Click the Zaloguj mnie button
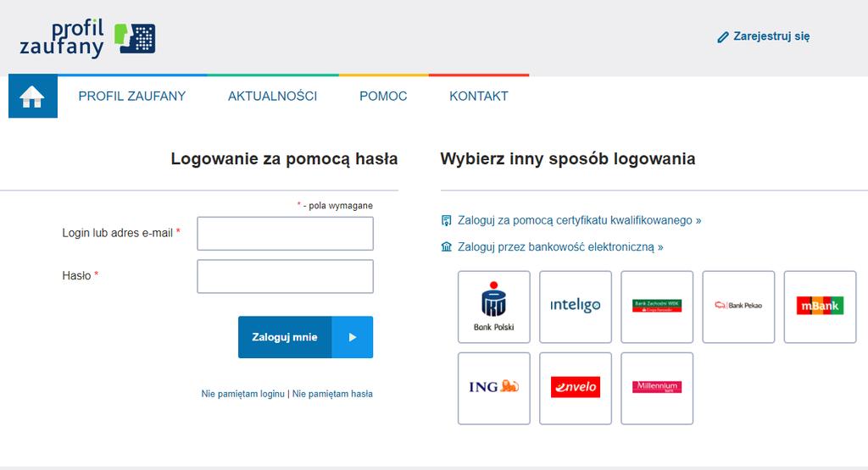Screen dimensions: 868x470 point(305,337)
